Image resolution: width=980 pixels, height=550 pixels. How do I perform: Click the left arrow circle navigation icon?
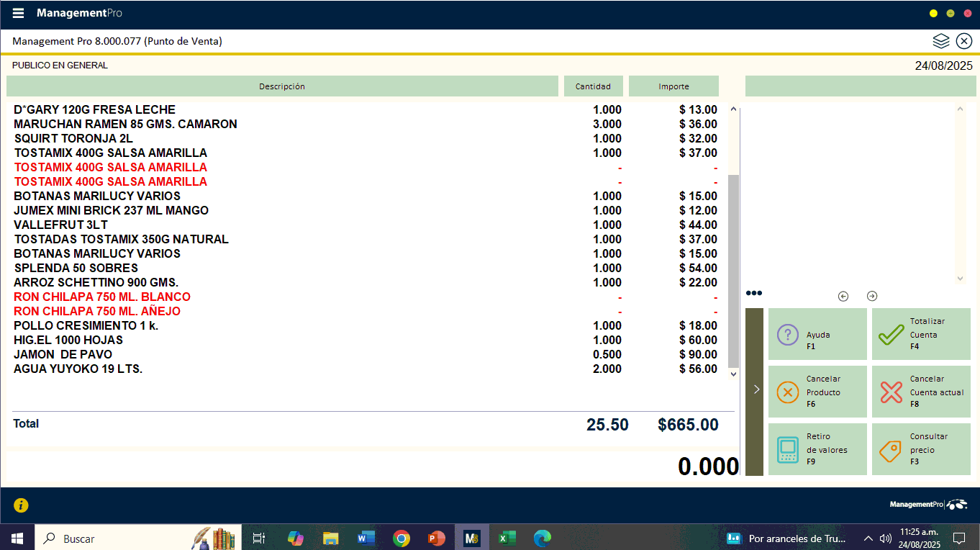coord(843,296)
